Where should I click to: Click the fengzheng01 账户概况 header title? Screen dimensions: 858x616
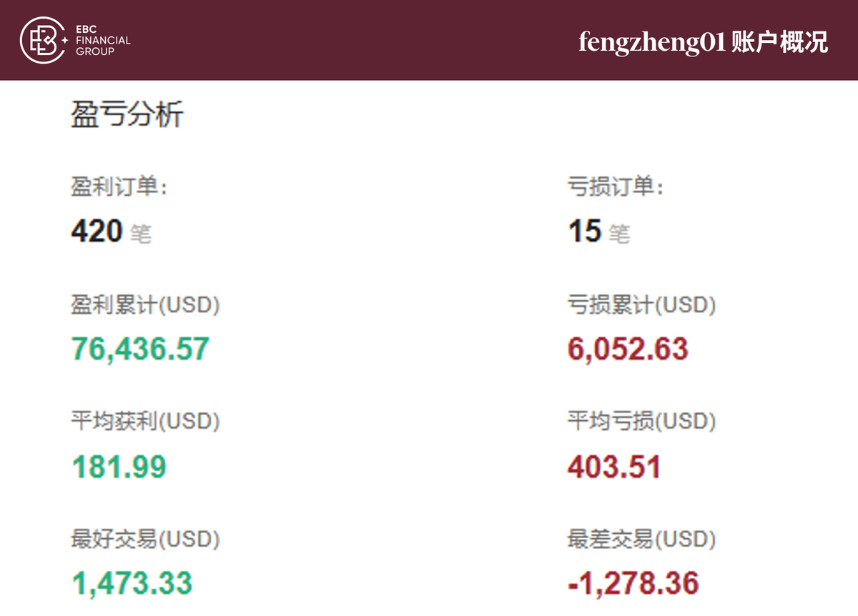pyautogui.click(x=703, y=42)
